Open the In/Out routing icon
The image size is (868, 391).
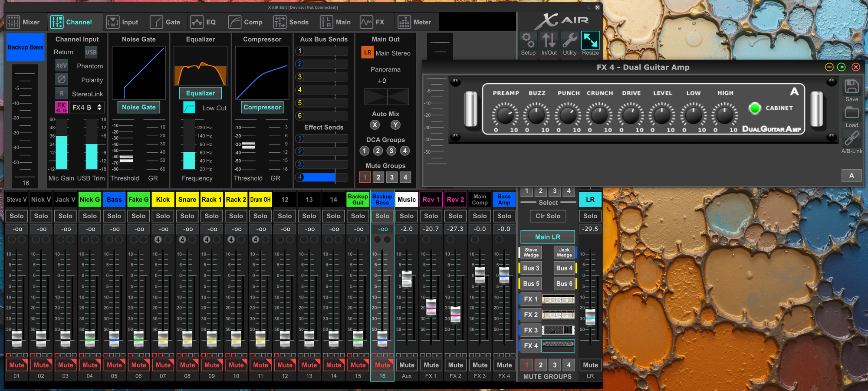click(x=549, y=40)
